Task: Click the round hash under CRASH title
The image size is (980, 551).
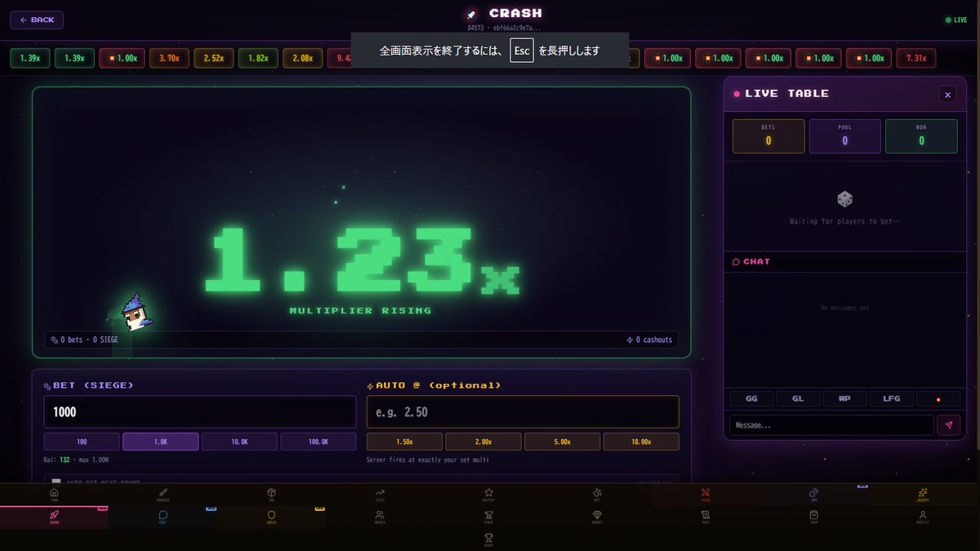Action: pos(504,28)
